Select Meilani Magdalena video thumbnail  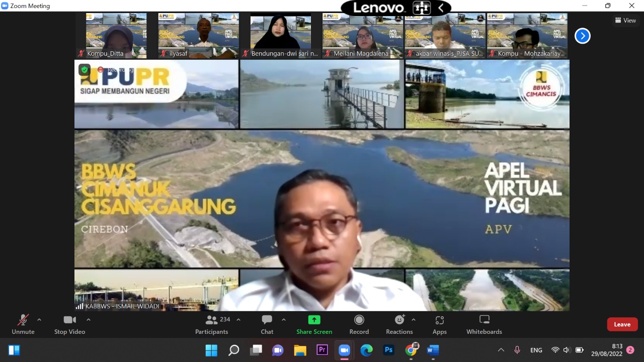[x=363, y=36]
